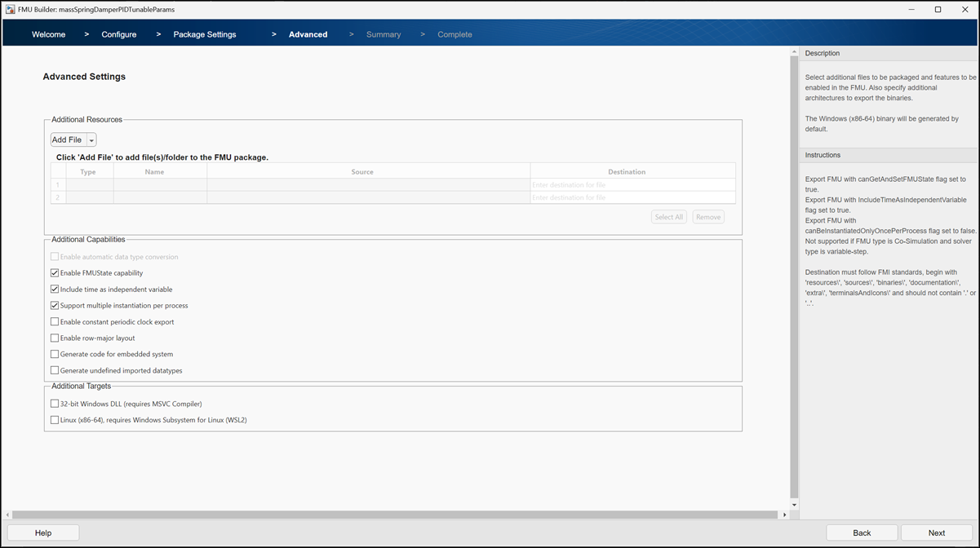
Task: Uncheck Support multiple instantiation per process
Action: coord(54,305)
